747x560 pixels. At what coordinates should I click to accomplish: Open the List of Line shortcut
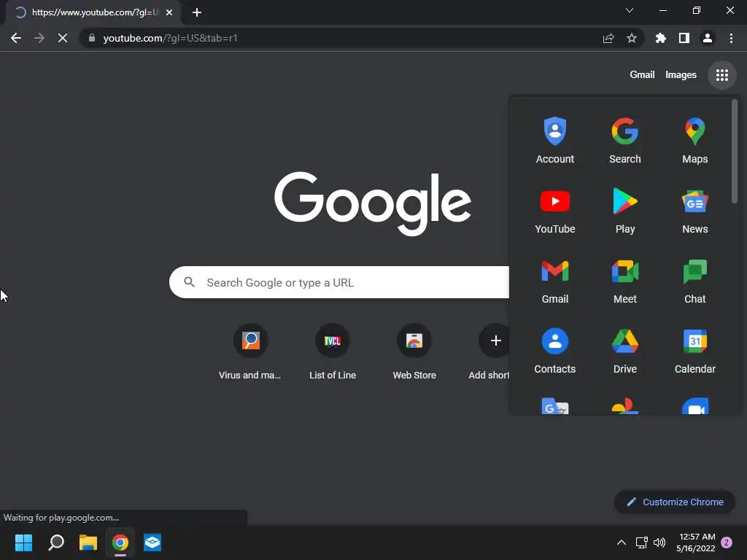pos(332,351)
